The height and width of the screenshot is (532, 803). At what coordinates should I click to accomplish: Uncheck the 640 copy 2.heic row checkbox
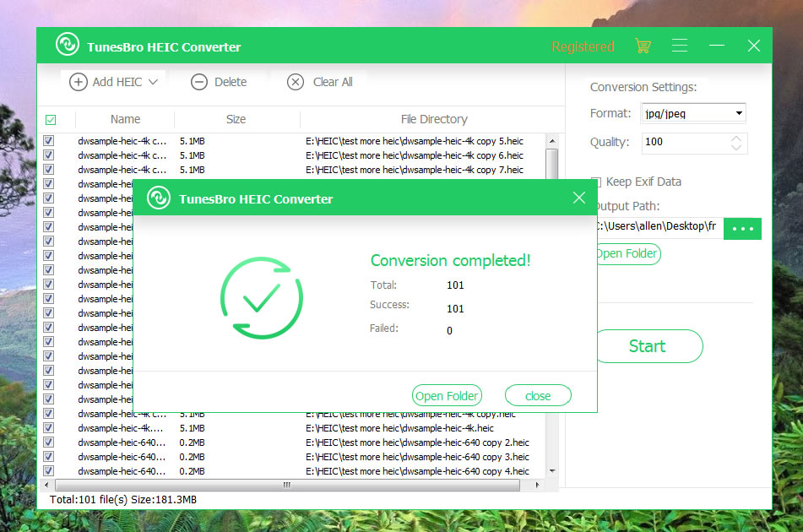(49, 442)
